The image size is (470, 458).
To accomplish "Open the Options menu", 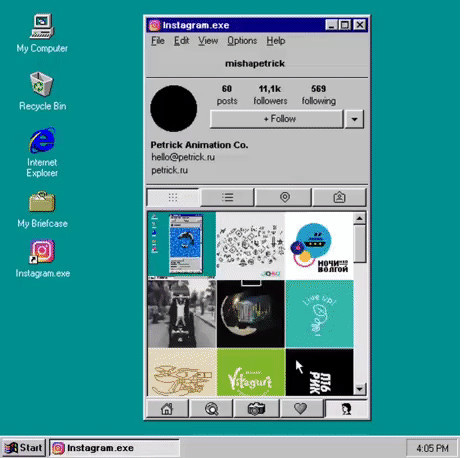I will pyautogui.click(x=242, y=41).
